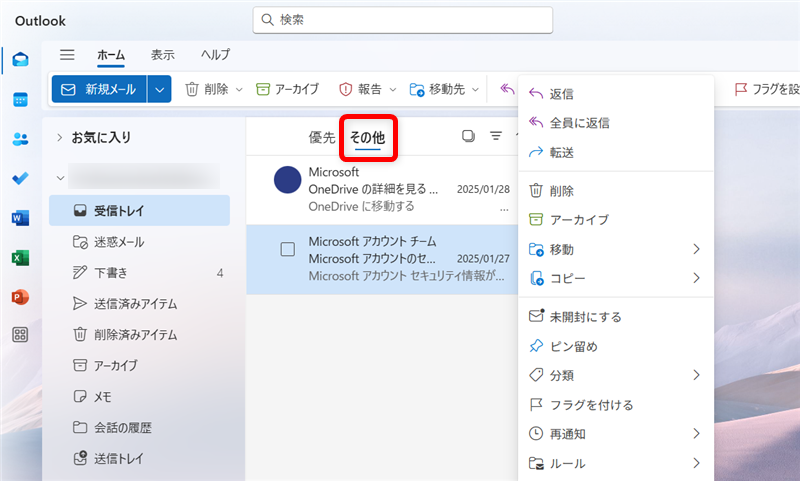
Task: Open the To Do checkmark icon
Action: tap(20, 178)
